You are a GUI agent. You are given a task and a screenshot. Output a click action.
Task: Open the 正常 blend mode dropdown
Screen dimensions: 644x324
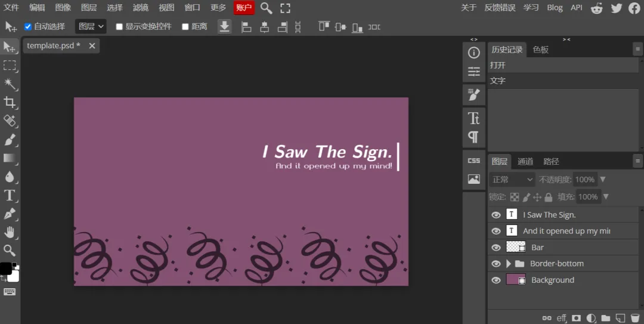pos(512,180)
